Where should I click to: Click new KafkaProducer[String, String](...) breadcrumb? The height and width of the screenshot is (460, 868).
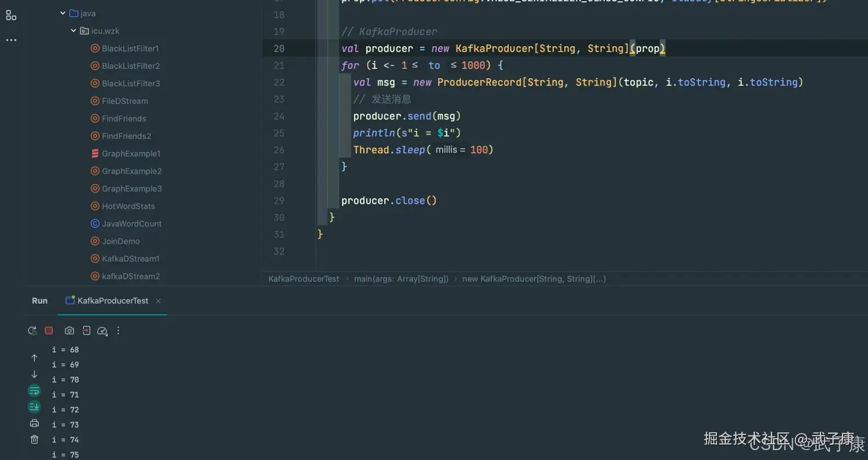tap(534, 279)
